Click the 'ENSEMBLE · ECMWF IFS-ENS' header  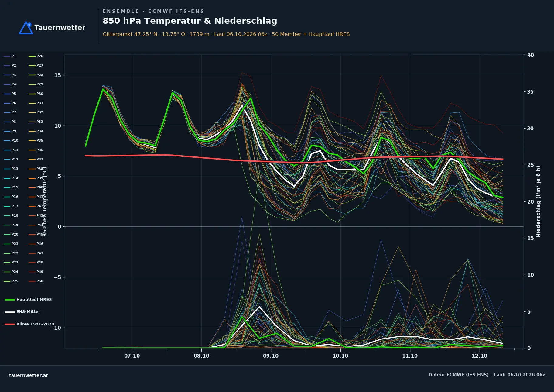click(x=153, y=11)
